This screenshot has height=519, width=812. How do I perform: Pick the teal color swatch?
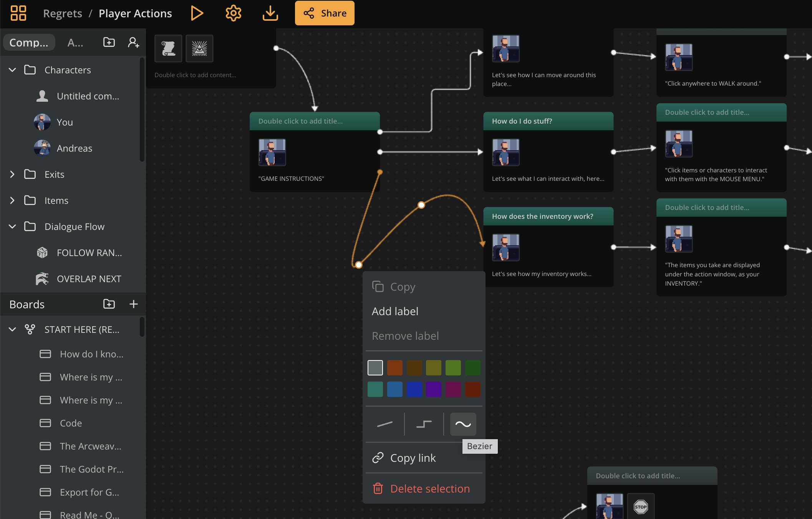click(375, 389)
